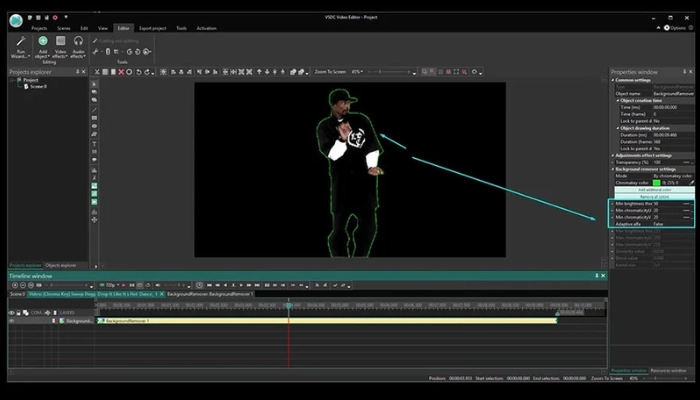Collapse the Object creation time group

point(618,100)
